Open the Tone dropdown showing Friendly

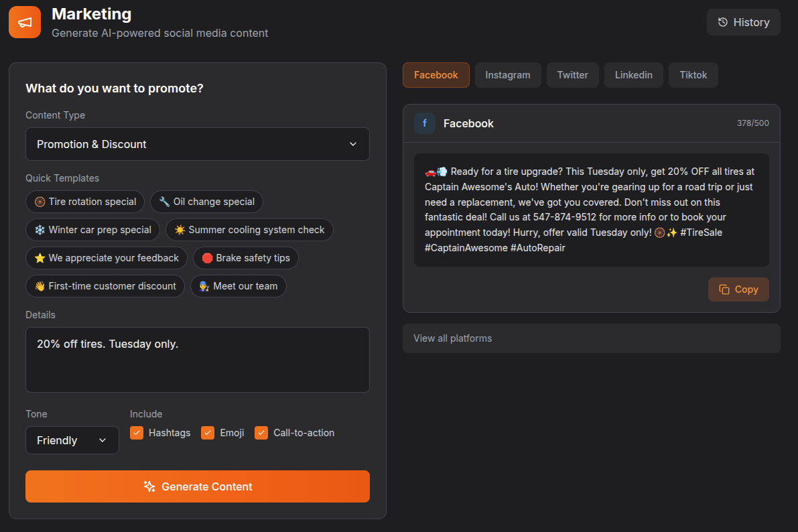pos(72,440)
